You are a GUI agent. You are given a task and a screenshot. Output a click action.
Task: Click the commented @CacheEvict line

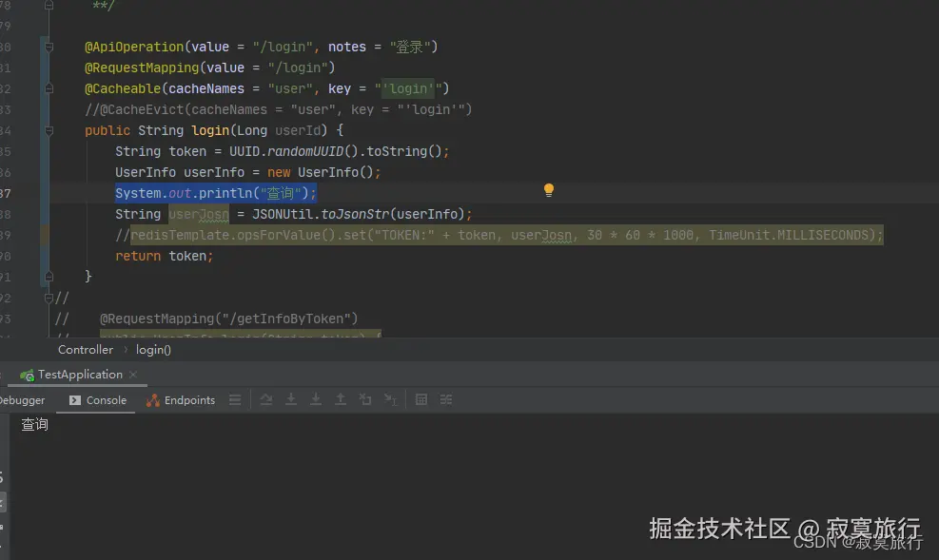point(279,109)
